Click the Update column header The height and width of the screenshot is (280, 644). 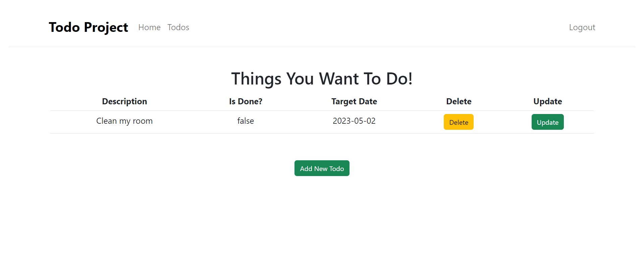pos(547,101)
